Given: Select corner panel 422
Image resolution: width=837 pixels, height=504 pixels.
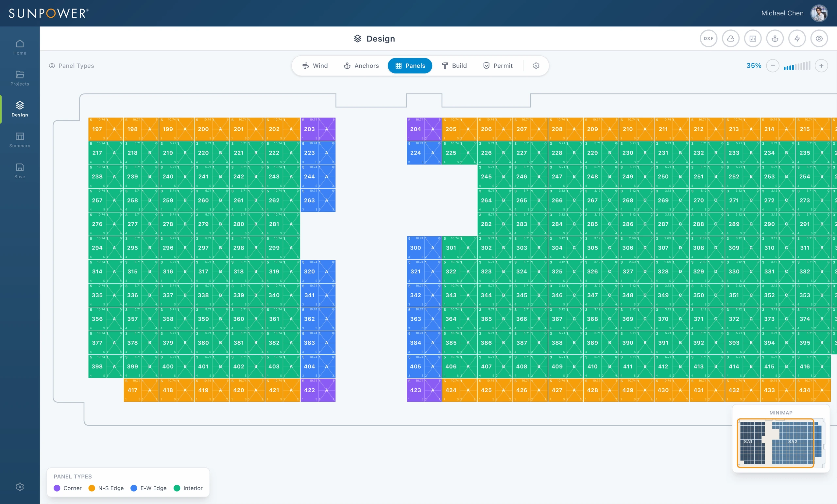Looking at the screenshot, I should click(x=318, y=390).
